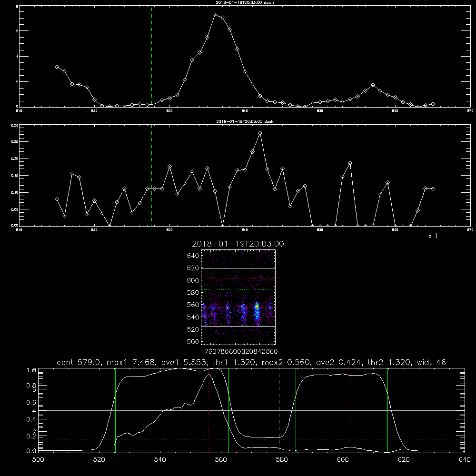Click the '0.6' y-axis label of the bottom plot

(x=31, y=402)
